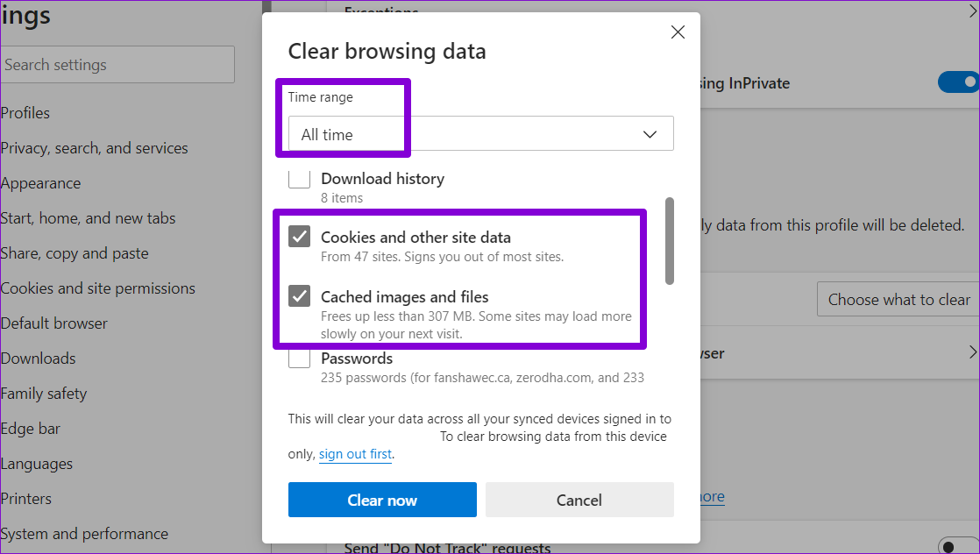Toggle the InPrivate switch
Image resolution: width=980 pixels, height=554 pixels.
[957, 82]
